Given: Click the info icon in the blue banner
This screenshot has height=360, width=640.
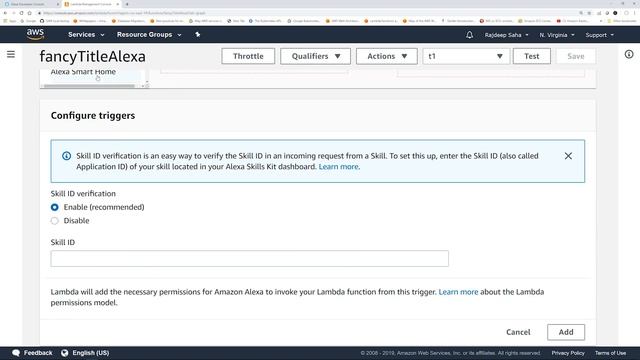Looking at the screenshot, I should (x=66, y=156).
